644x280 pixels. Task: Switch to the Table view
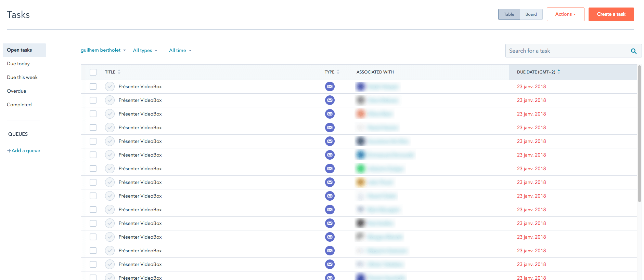click(x=509, y=14)
